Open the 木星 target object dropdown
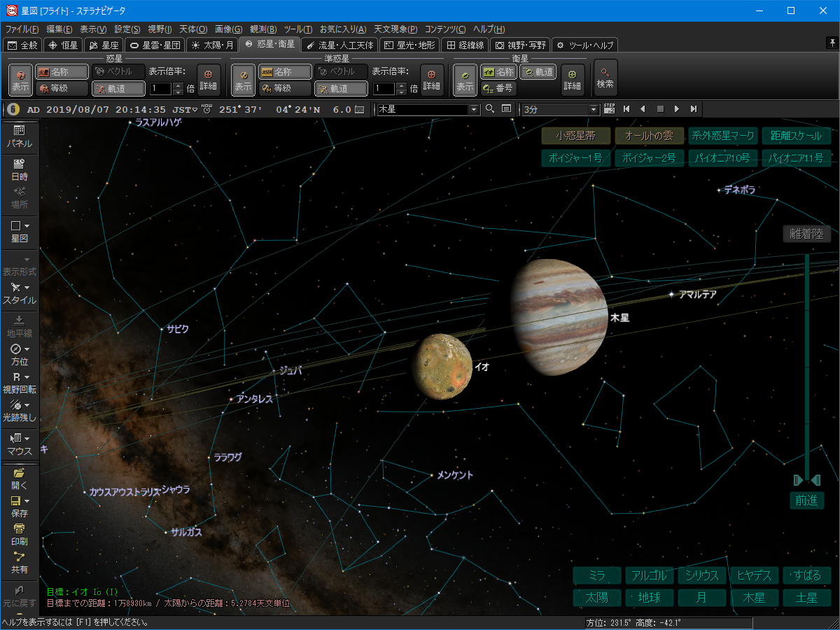 474,109
